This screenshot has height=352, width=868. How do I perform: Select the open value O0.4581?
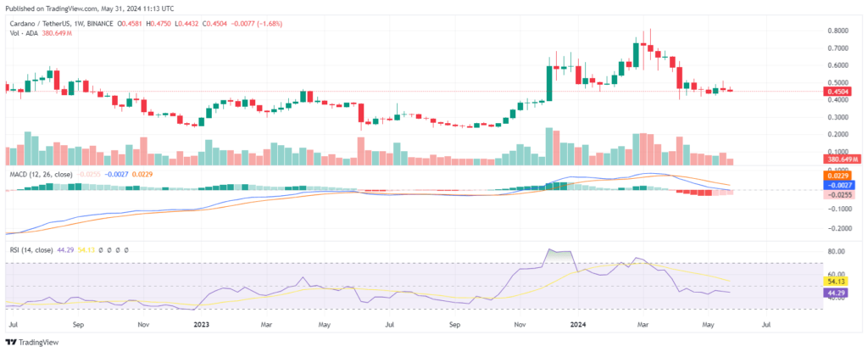tap(131, 24)
